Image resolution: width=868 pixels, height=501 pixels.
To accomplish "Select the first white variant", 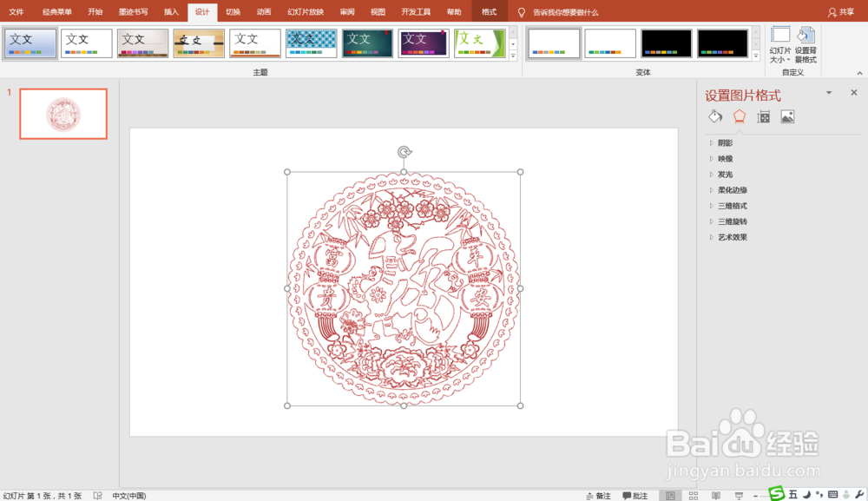I will click(x=554, y=43).
